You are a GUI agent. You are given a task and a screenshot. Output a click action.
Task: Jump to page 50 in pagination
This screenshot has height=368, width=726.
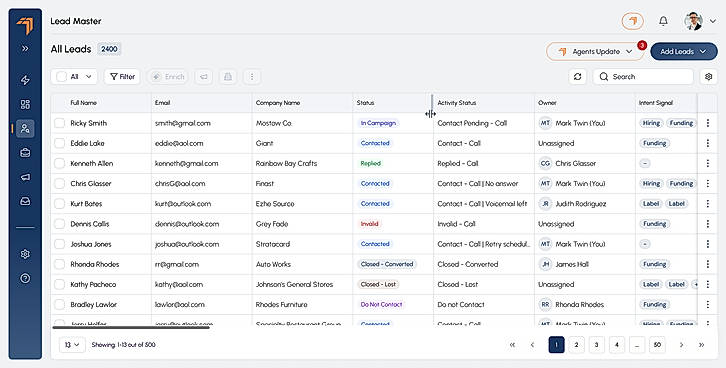coord(657,345)
